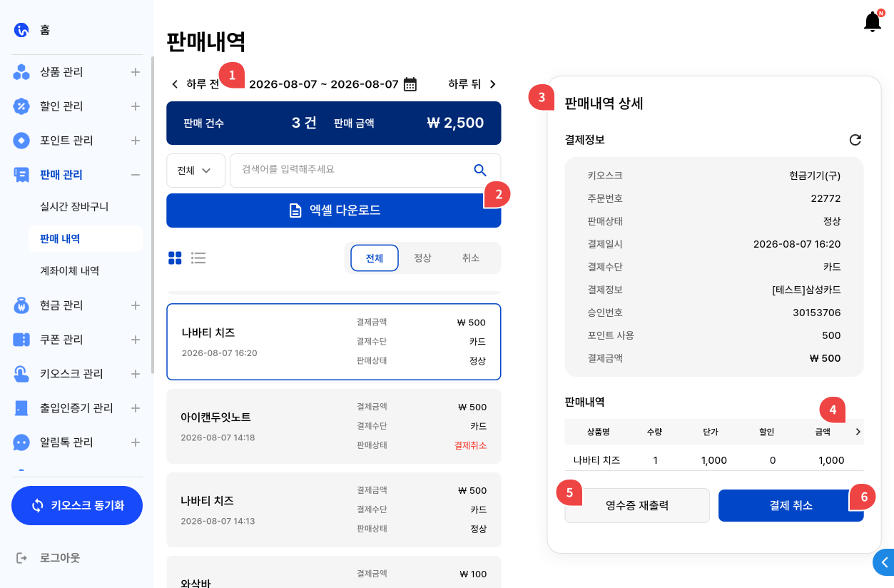
Task: Go to previous day chevron
Action: [x=175, y=84]
